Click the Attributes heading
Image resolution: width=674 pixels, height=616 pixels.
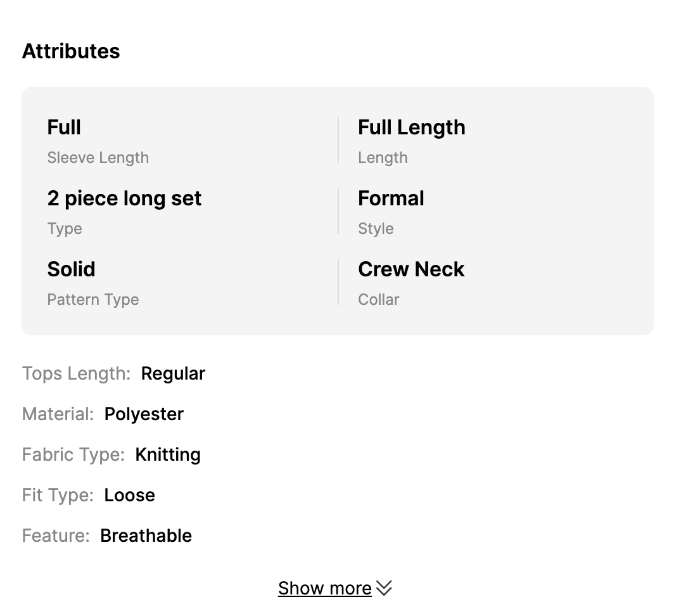click(x=71, y=51)
